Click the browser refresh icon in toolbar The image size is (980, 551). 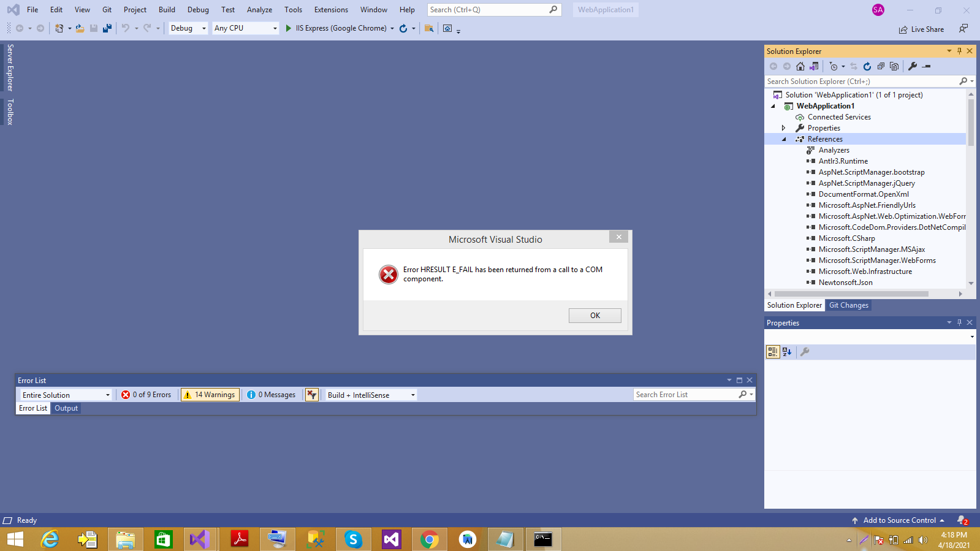pos(403,28)
